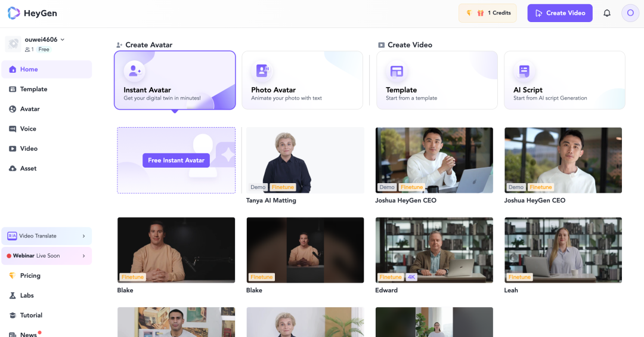644x337 pixels.
Task: Click the gift icon beside credits
Action: [480, 13]
